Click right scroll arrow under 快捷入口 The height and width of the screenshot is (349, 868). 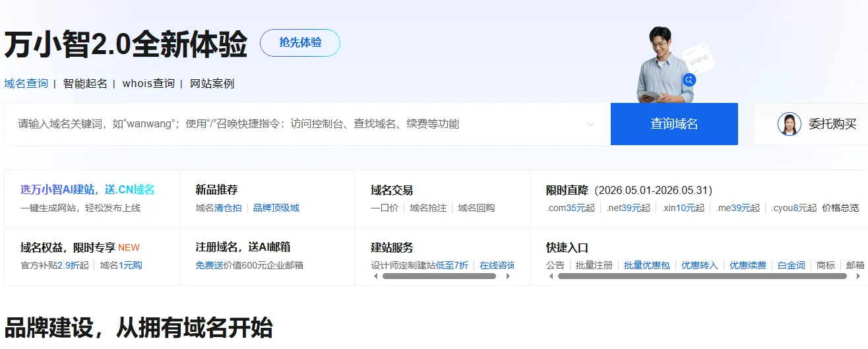(x=859, y=276)
